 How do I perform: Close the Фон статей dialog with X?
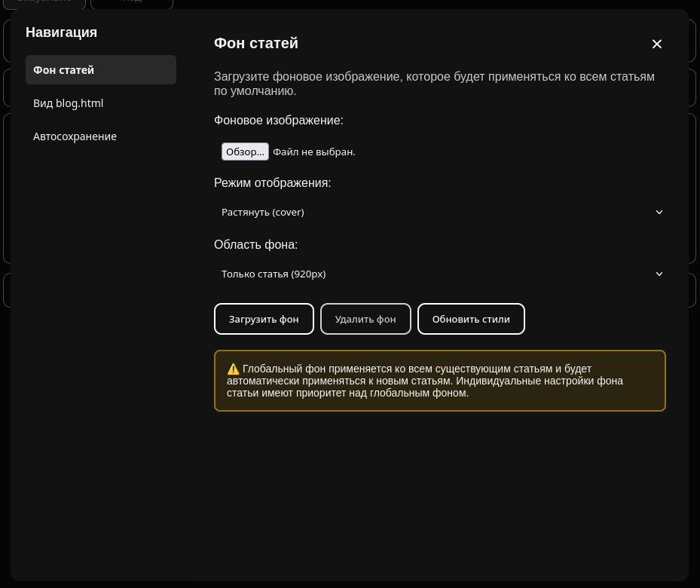pyautogui.click(x=656, y=44)
